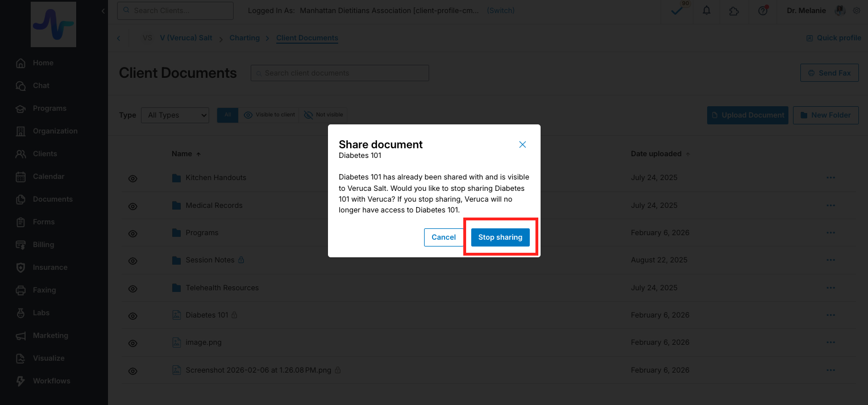Click the Faxing printer icon

(x=21, y=290)
